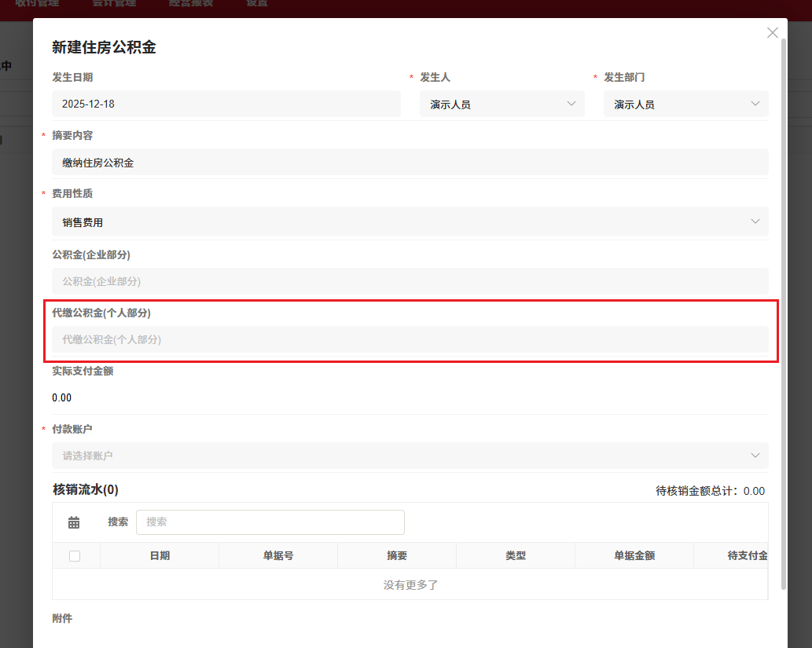
Task: Click the 日期 column header
Action: coord(159,555)
